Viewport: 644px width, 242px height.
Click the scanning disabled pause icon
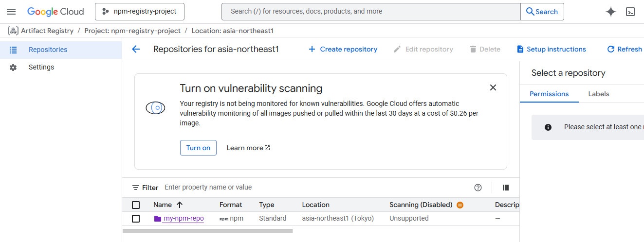point(460,205)
